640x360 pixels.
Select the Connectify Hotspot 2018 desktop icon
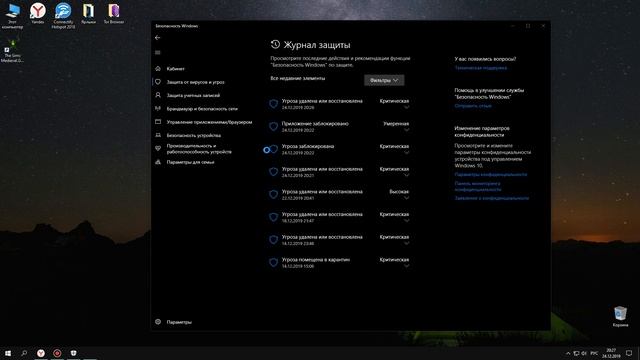[x=63, y=16]
